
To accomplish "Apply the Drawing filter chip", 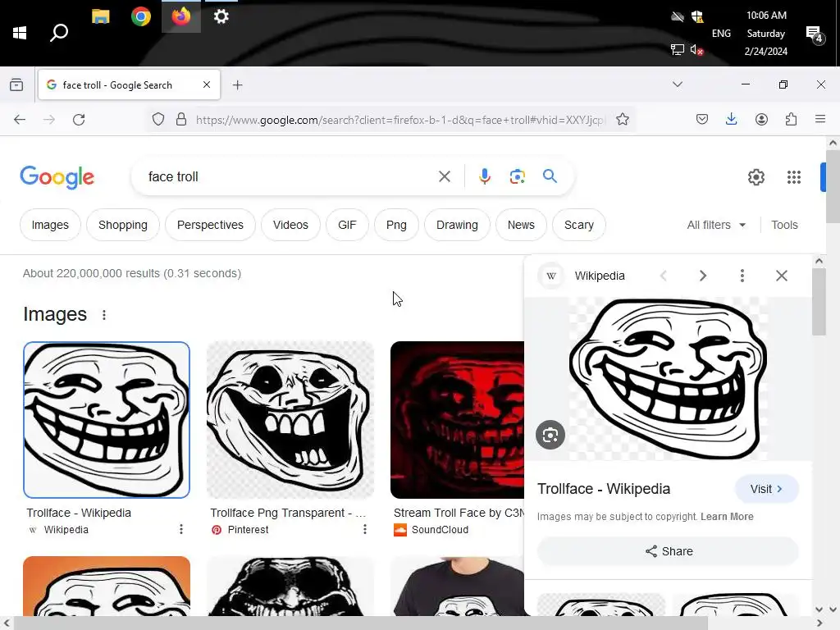I will pos(457,225).
